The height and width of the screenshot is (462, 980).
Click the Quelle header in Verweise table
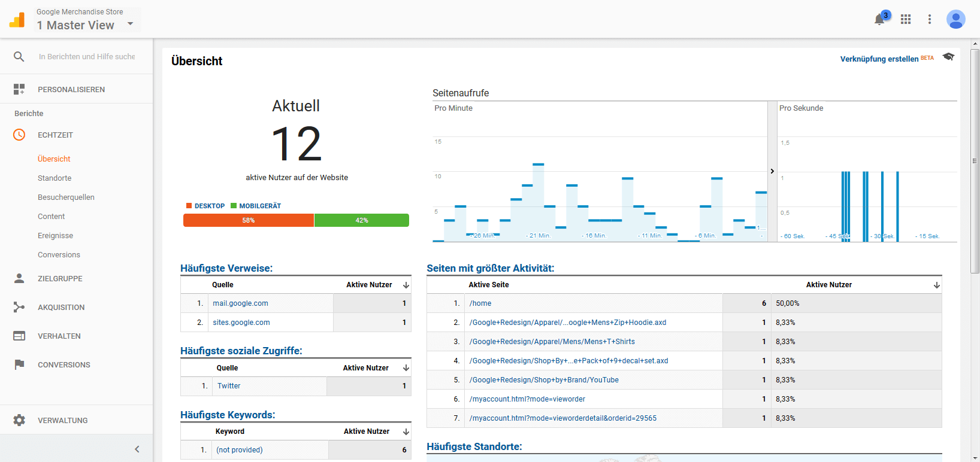(223, 285)
